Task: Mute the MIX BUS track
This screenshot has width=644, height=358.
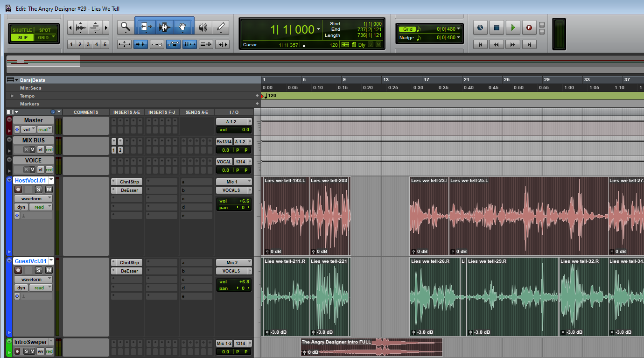Action: pyautogui.click(x=32, y=149)
